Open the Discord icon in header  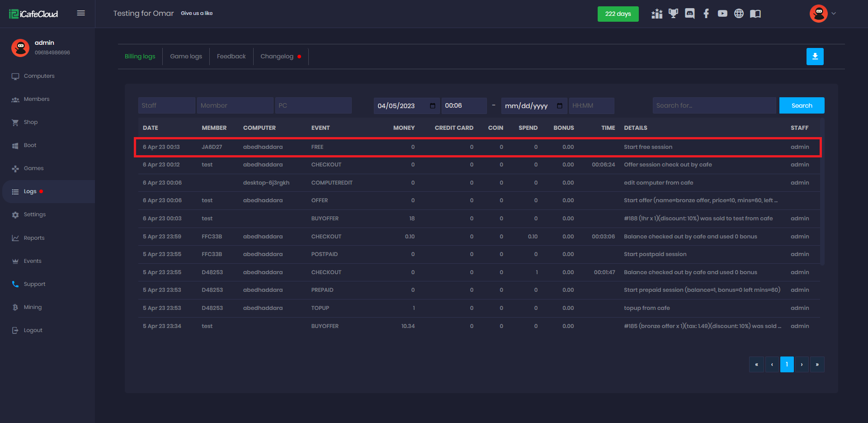pyautogui.click(x=689, y=14)
